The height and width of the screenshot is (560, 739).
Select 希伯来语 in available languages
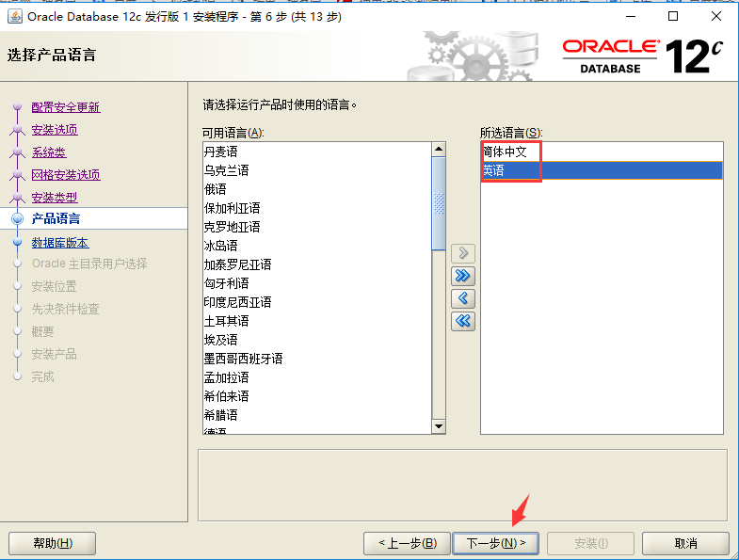click(x=317, y=397)
